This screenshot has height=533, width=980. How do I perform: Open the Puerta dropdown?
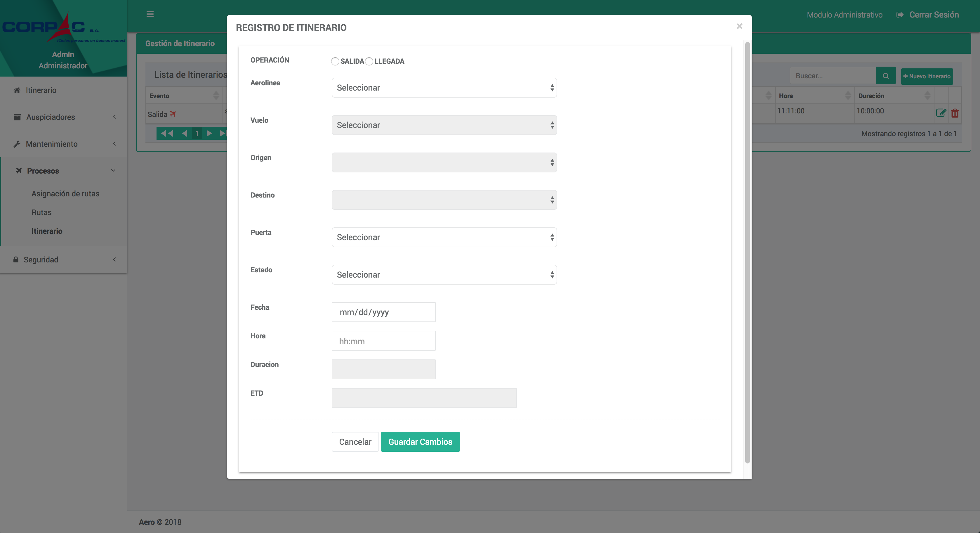tap(444, 237)
